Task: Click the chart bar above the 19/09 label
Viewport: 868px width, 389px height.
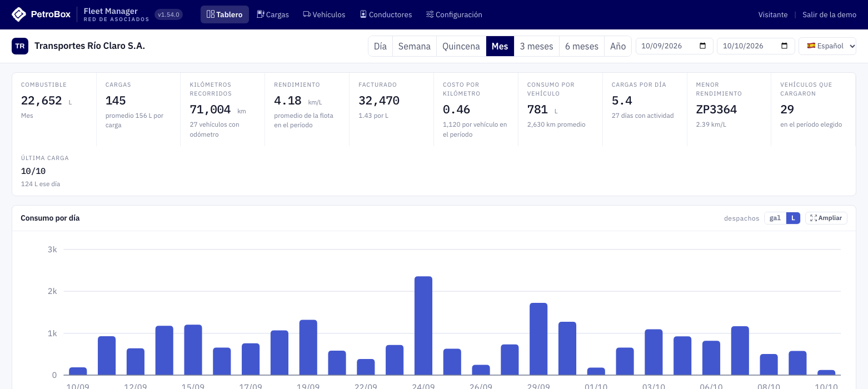Action: tap(308, 347)
